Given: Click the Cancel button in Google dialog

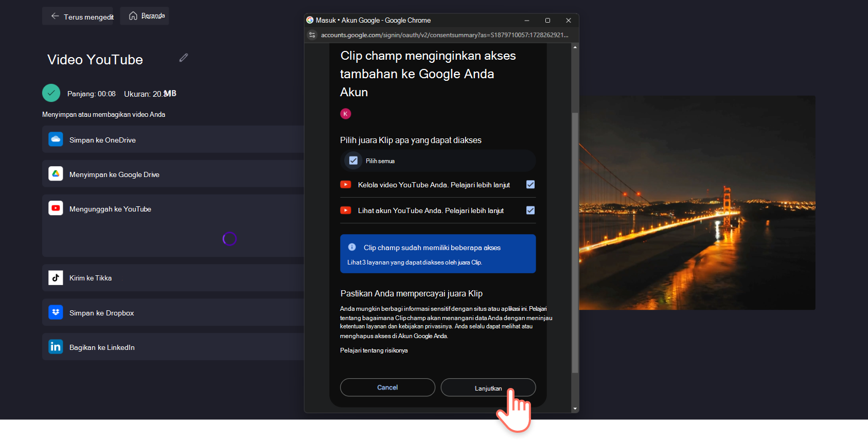Looking at the screenshot, I should (x=387, y=387).
